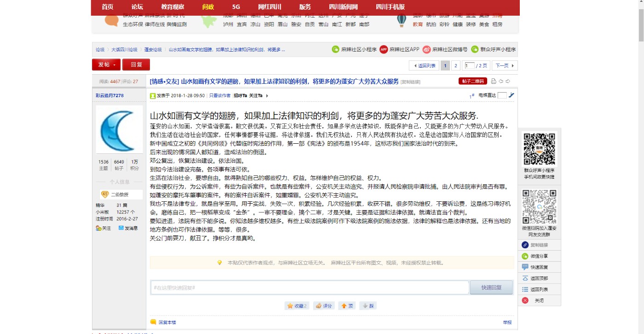This screenshot has width=644, height=334.
Task: Click the print post printer icon
Action: click(494, 81)
